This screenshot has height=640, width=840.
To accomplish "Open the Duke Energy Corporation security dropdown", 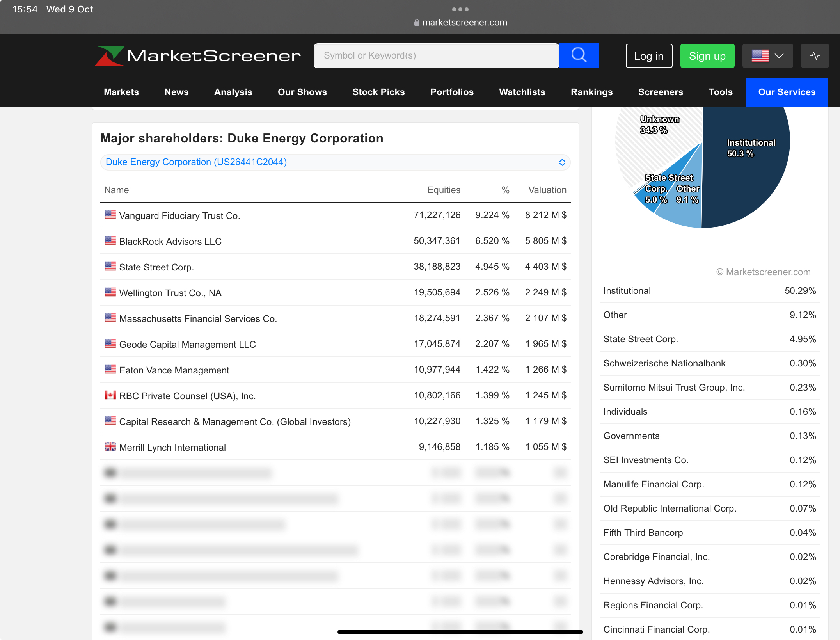I will coord(336,162).
